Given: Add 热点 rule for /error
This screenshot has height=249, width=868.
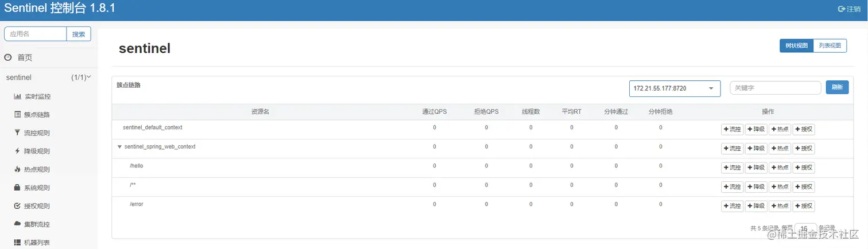Looking at the screenshot, I should (780, 206).
